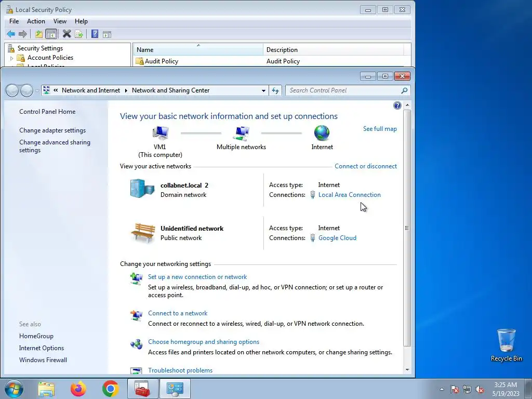Click Back arrow in Local Security Policy toolbar
Screen dimensions: 532x399
(11, 34)
